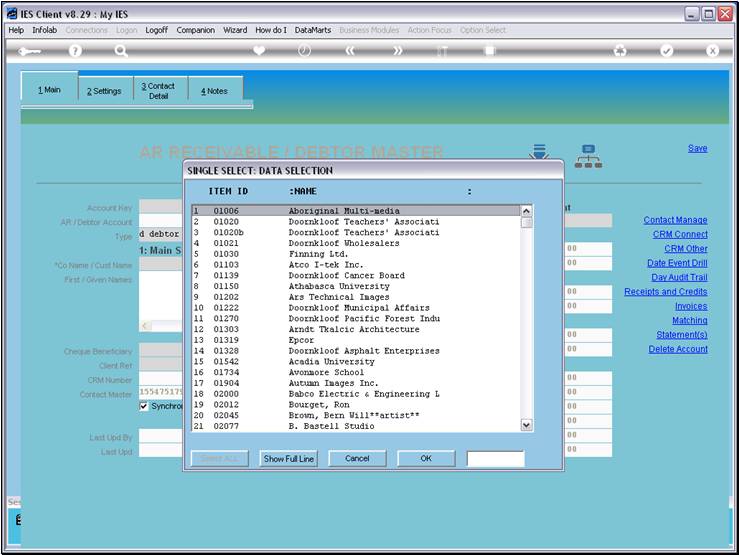
Task: Open the CRM Connect link
Action: [680, 234]
